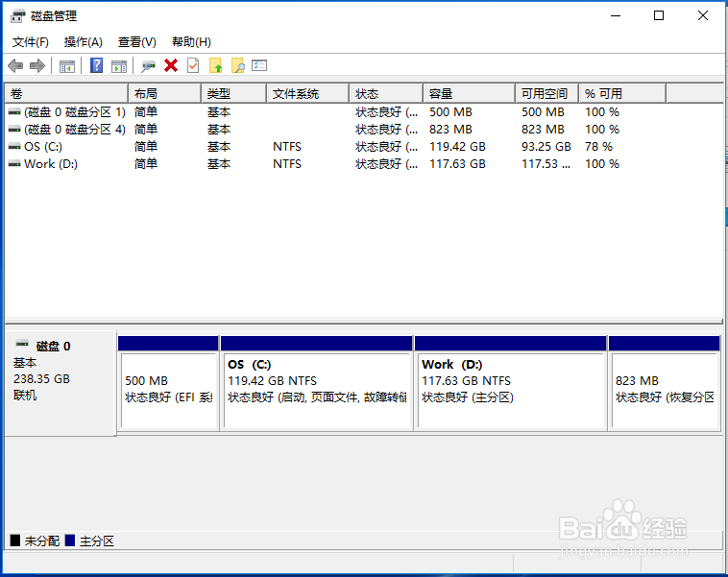Click the connect/rescan disk toolbar icon
Screen dimensions: 728x577
point(148,66)
